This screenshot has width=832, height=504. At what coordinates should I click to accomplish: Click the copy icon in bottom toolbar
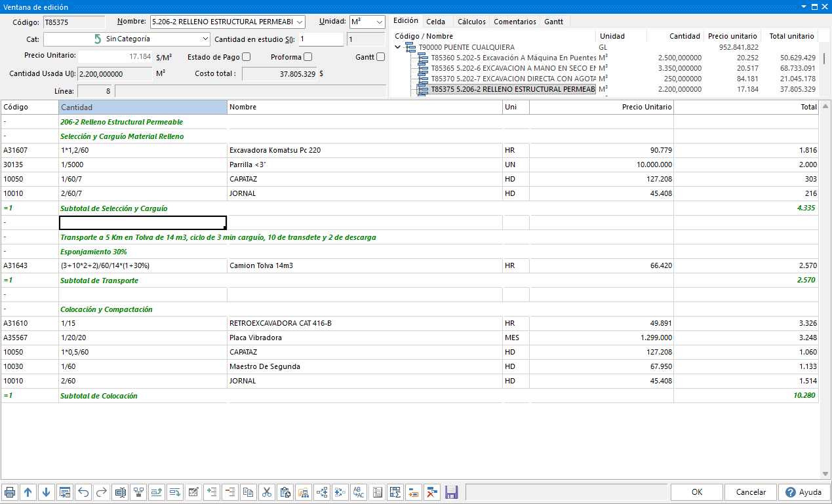point(248,492)
